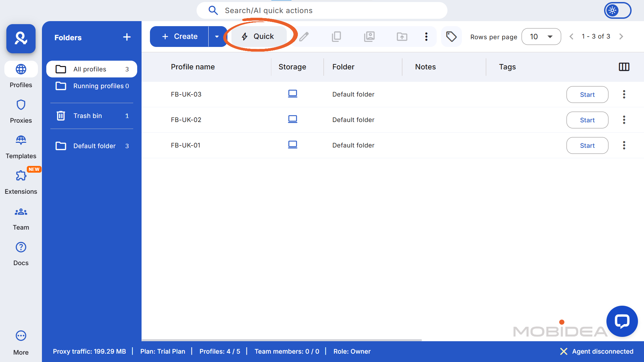
Task: Open the Rows per page dropdown
Action: pyautogui.click(x=541, y=37)
